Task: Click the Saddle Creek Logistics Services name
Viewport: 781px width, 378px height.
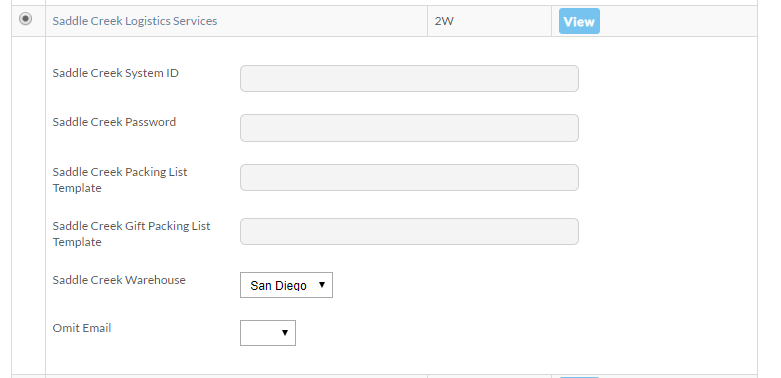Action: pyautogui.click(x=135, y=21)
